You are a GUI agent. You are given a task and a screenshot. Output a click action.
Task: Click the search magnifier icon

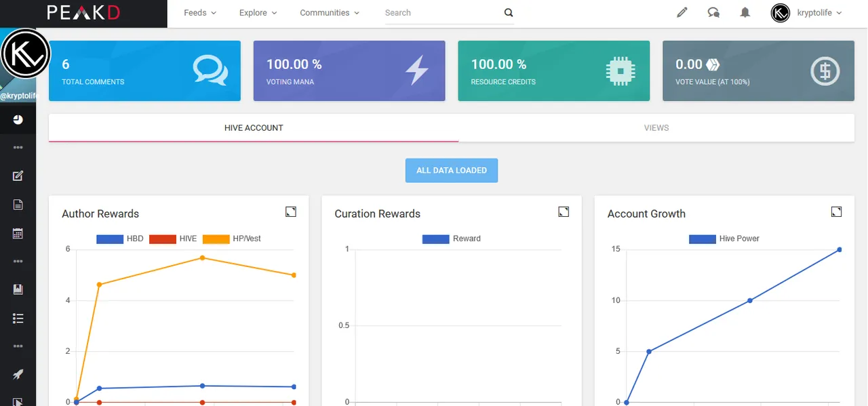coord(509,13)
